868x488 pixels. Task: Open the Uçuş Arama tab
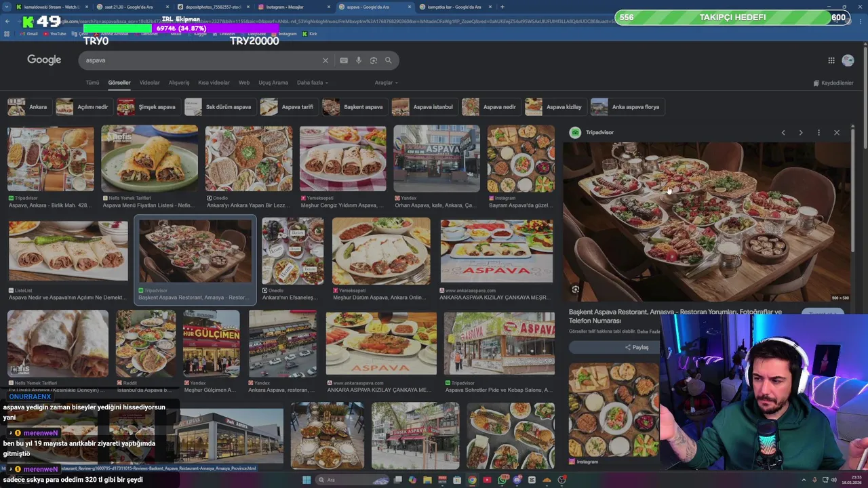click(x=273, y=83)
